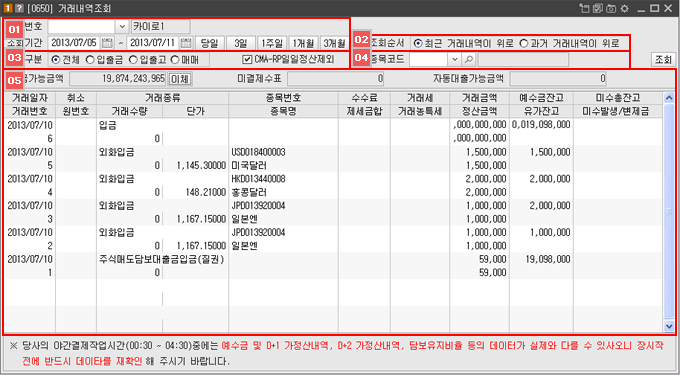Click the camera screenshot icon in title bar
This screenshot has height=375, width=680.
[x=611, y=8]
